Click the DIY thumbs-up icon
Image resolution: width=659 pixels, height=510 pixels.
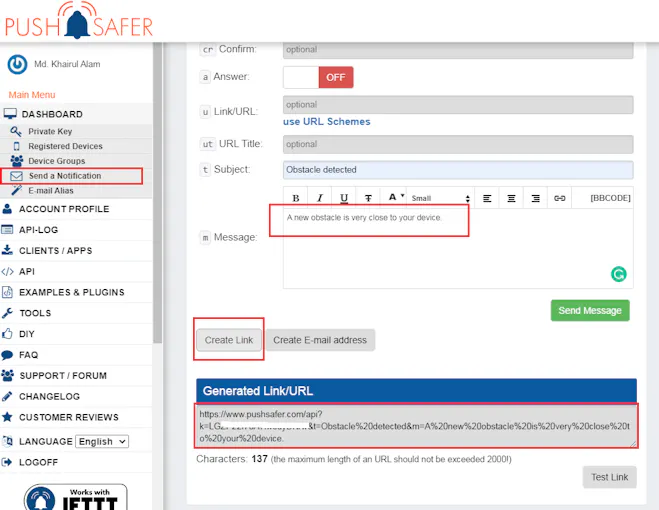tap(7, 334)
